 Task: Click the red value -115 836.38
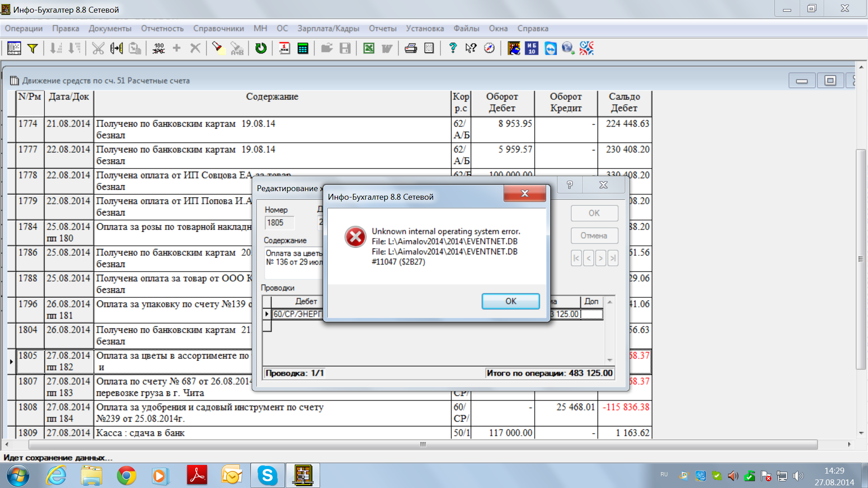pyautogui.click(x=626, y=407)
